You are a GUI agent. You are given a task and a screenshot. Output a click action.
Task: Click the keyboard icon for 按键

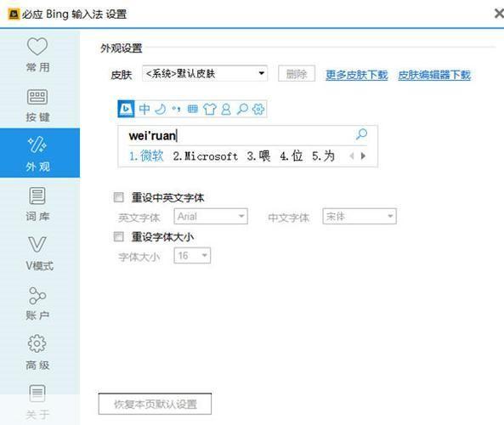37,96
